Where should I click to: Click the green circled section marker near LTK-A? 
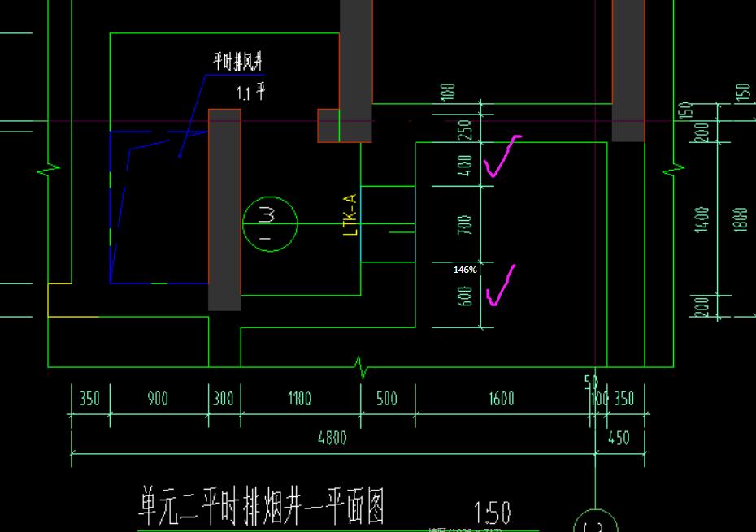coord(270,224)
